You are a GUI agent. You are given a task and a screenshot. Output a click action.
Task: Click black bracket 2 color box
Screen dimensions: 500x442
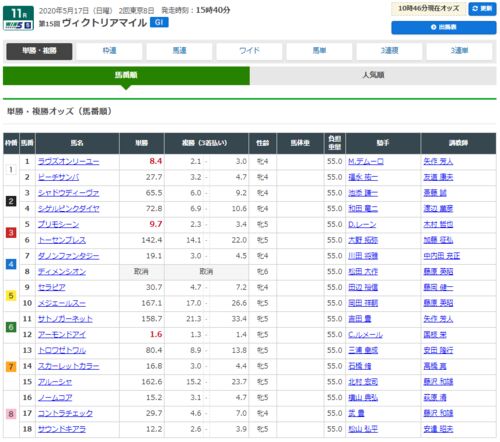click(11, 201)
